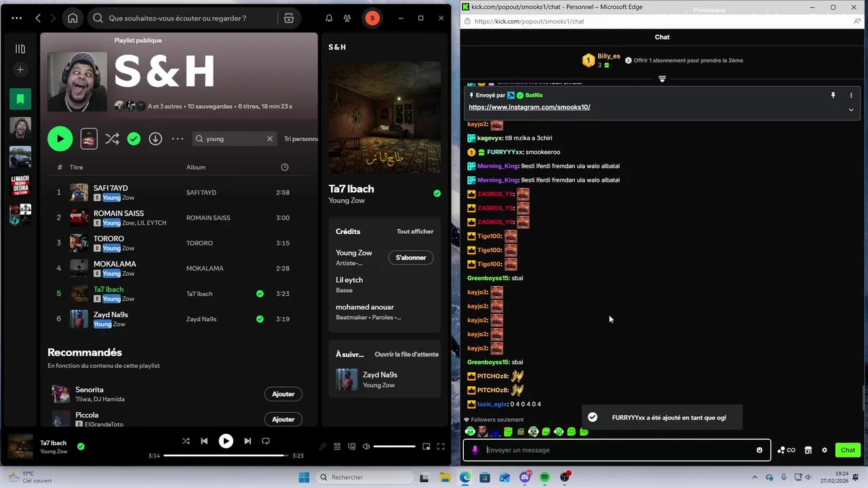Open Windows Start menu
Screen dimensions: 868x488
tap(304, 477)
